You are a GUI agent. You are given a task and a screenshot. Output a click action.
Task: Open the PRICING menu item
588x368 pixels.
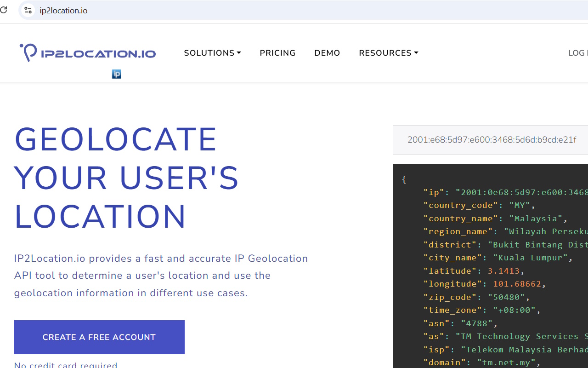277,53
